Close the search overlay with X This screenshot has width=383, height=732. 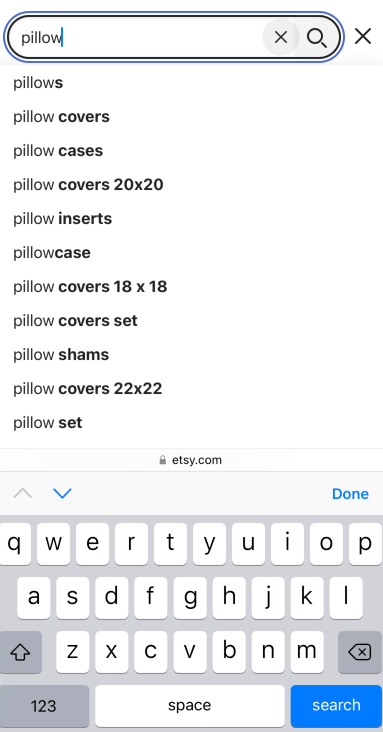363,36
